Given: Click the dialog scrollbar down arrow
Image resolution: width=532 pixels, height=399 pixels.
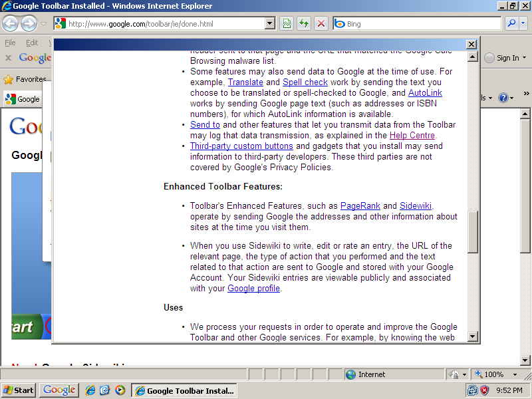Looking at the screenshot, I should coord(473,336).
